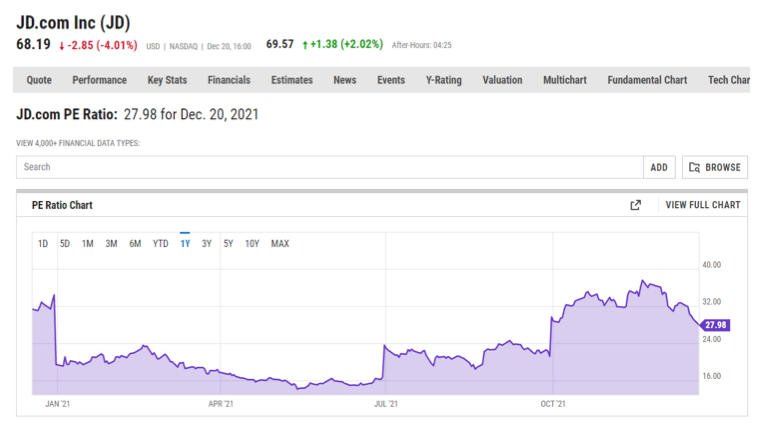Select YTD chart range

click(x=160, y=244)
